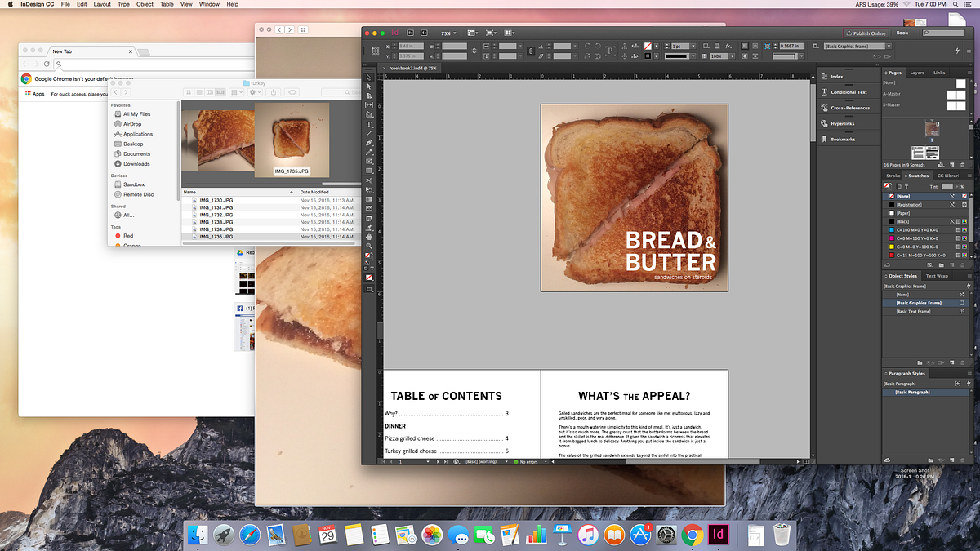
Task: Open the stroke weight 1 pt dropdown
Action: 693,46
